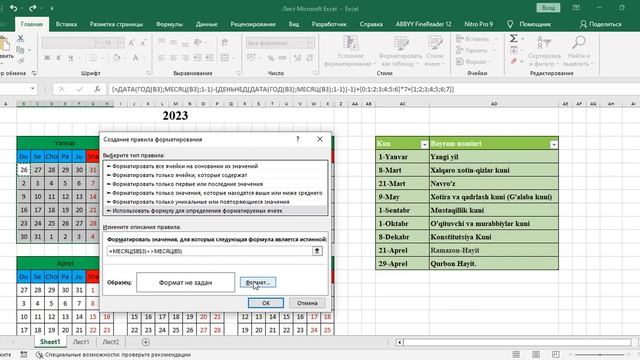The height and width of the screenshot is (360, 640).
Task: Expand the font name combo box
Action: (x=98, y=43)
